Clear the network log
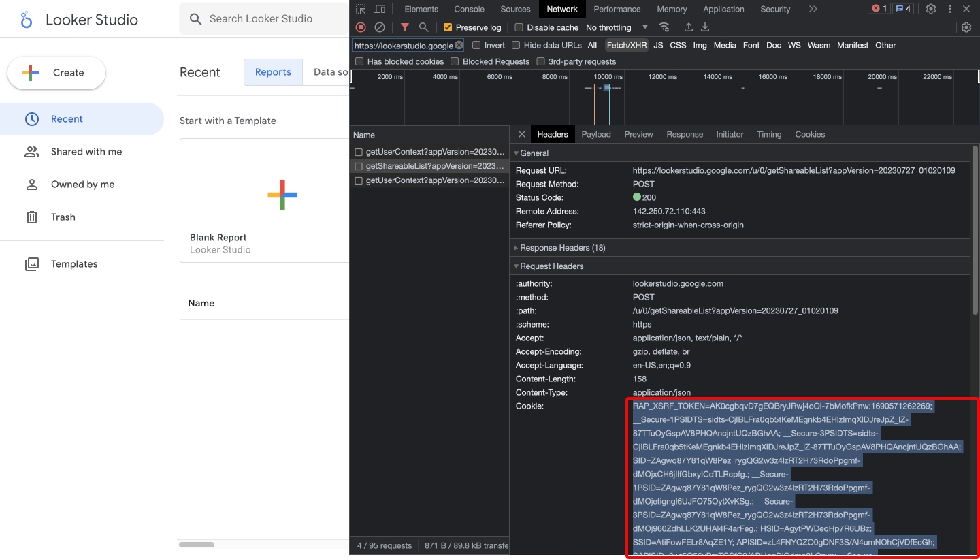 (x=380, y=27)
